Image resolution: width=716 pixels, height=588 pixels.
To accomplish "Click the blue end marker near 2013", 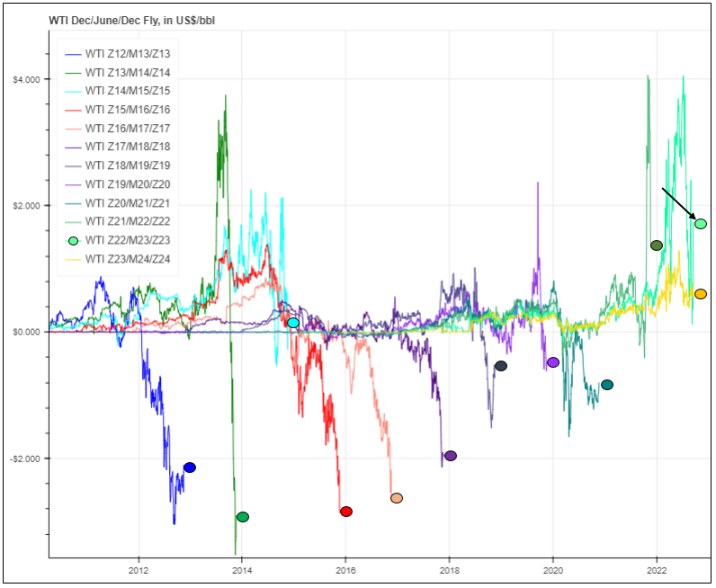I will click(190, 468).
